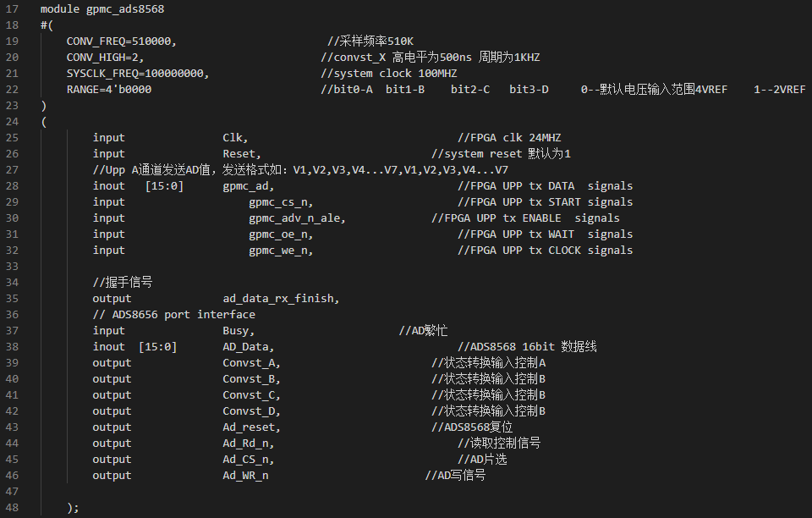Click on gpmc_oe_n port name
The height and width of the screenshot is (518, 812).
(x=278, y=234)
